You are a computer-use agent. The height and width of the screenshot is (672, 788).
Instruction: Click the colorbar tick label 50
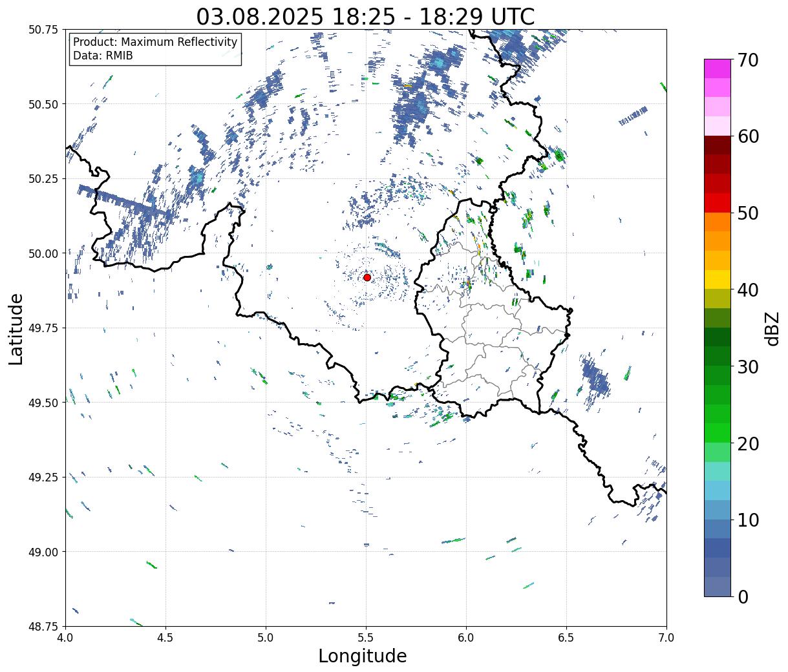747,213
